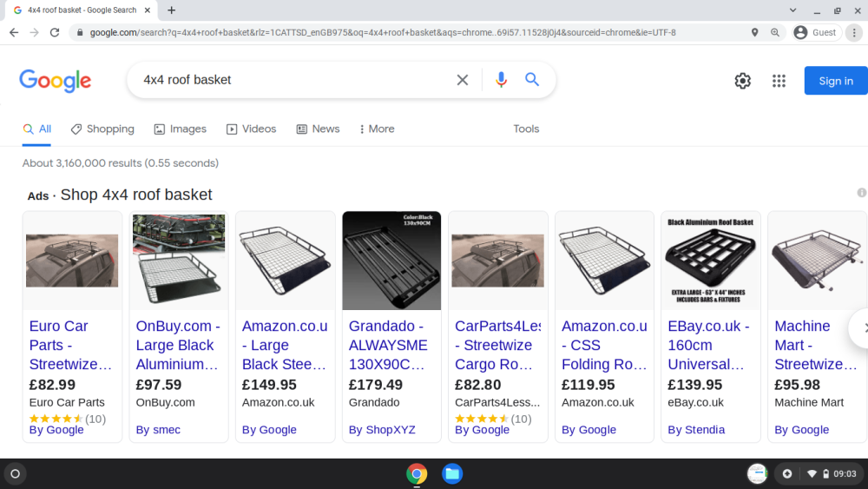Click the ads info icon

[862, 193]
